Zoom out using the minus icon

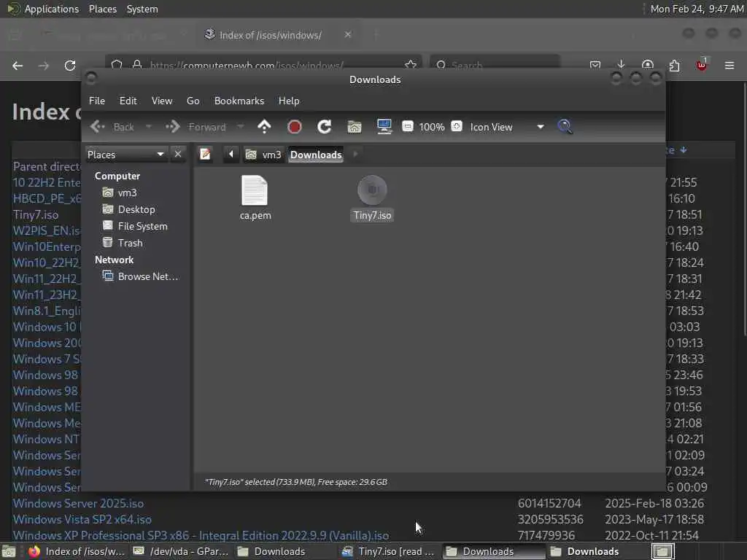[407, 126]
